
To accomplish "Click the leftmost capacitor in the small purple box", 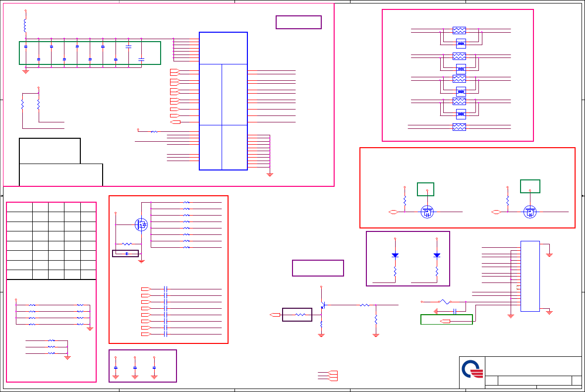I will (116, 368).
